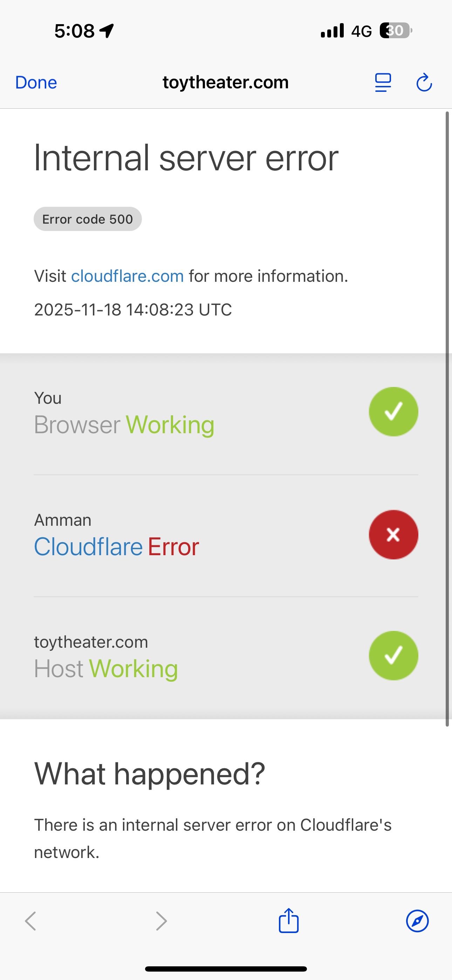Tap the toytheater.com address title

tap(226, 82)
